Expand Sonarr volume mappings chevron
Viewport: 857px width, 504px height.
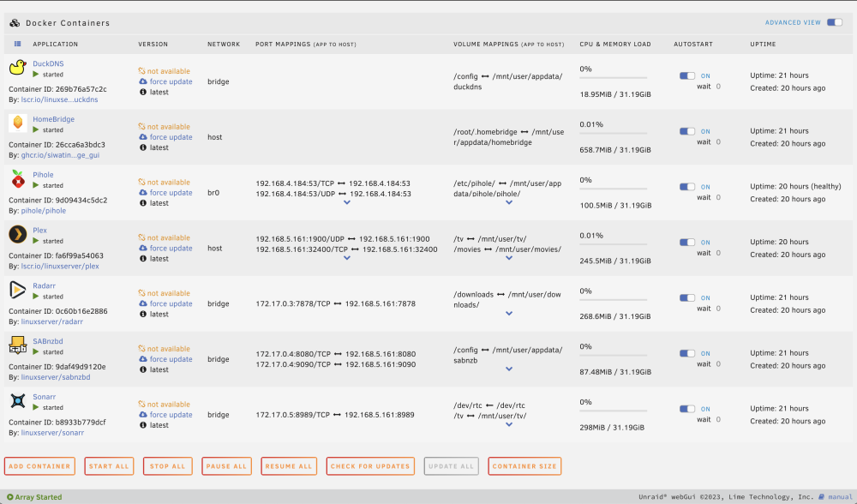pos(509,425)
